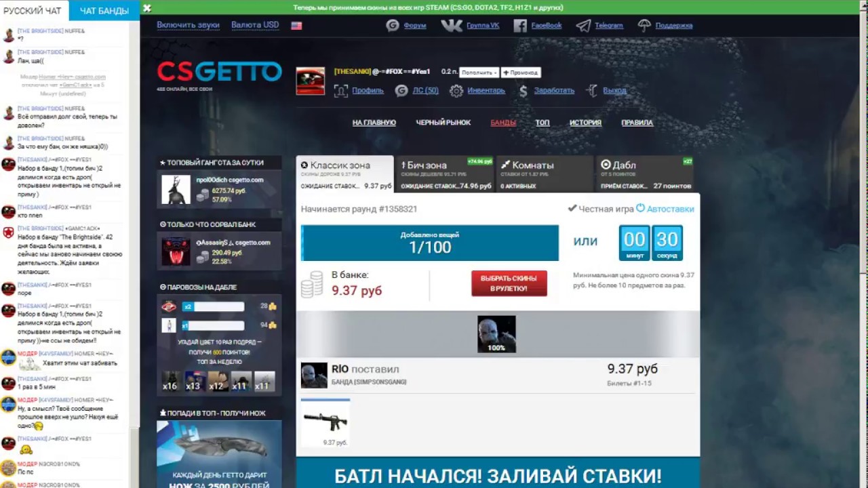Open the Профиль link
This screenshot has height=488, width=868.
(368, 91)
